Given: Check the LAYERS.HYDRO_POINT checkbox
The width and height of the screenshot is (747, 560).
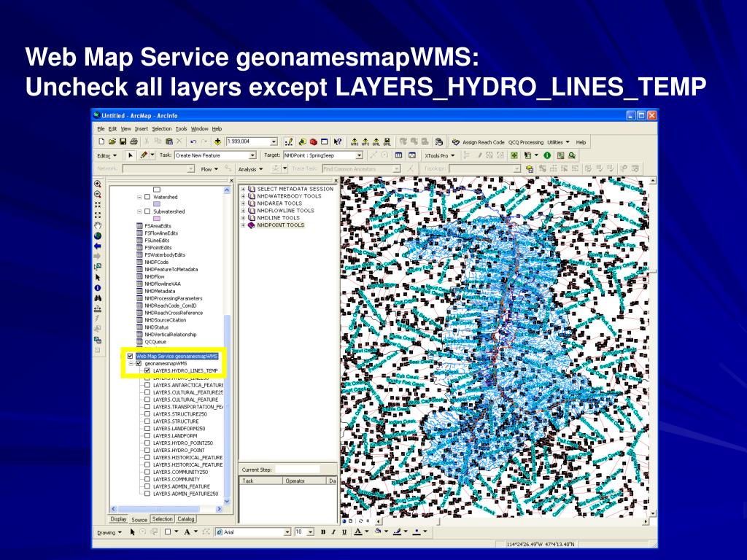Looking at the screenshot, I should [x=147, y=451].
